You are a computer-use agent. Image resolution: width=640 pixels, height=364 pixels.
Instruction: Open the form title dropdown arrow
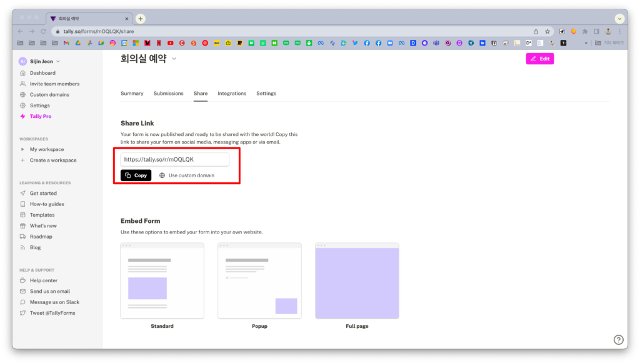(174, 57)
